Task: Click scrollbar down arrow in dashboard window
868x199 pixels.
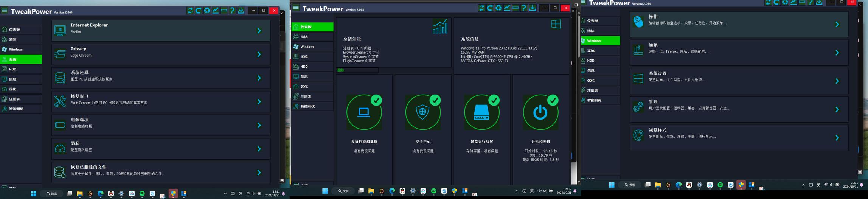Action: tap(579, 182)
